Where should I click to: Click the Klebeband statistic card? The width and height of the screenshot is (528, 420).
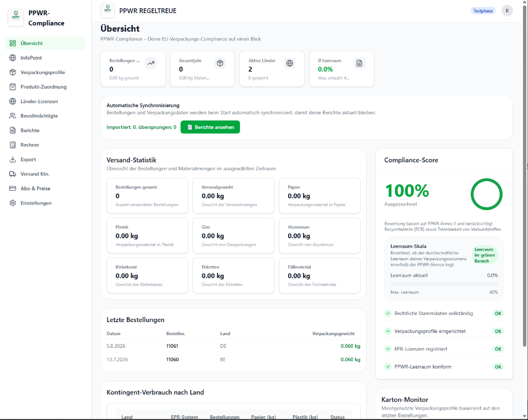tap(147, 276)
